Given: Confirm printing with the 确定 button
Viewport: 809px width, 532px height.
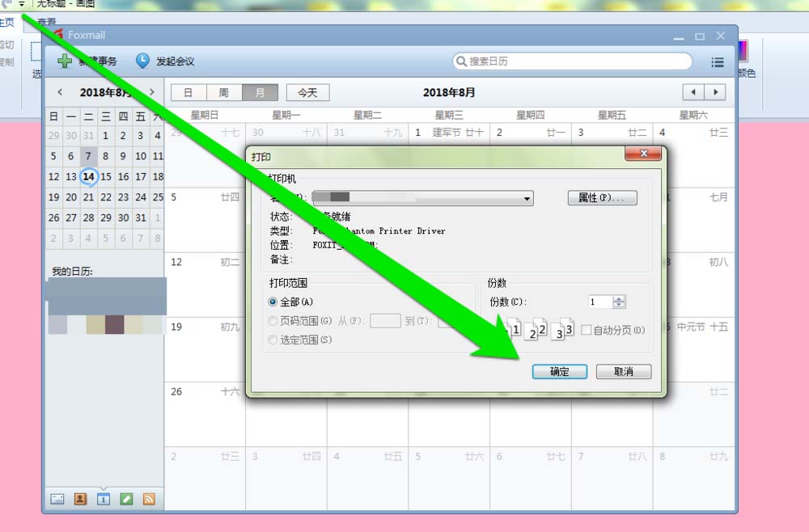Looking at the screenshot, I should tap(560, 371).
